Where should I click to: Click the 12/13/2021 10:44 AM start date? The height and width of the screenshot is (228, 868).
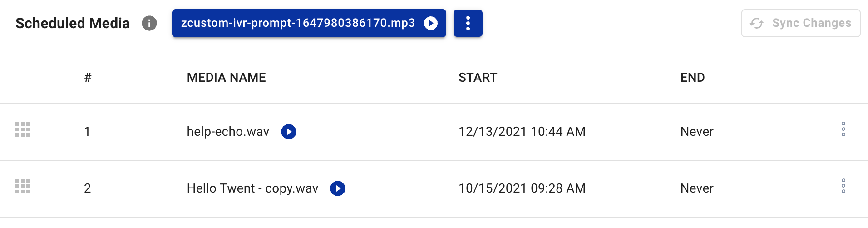point(522,132)
